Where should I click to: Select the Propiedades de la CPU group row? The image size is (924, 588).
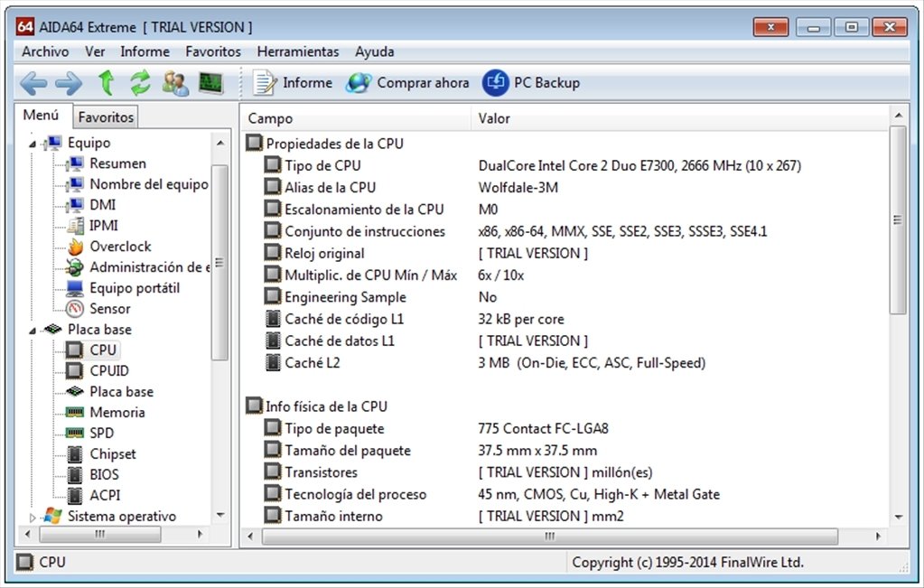(565, 144)
